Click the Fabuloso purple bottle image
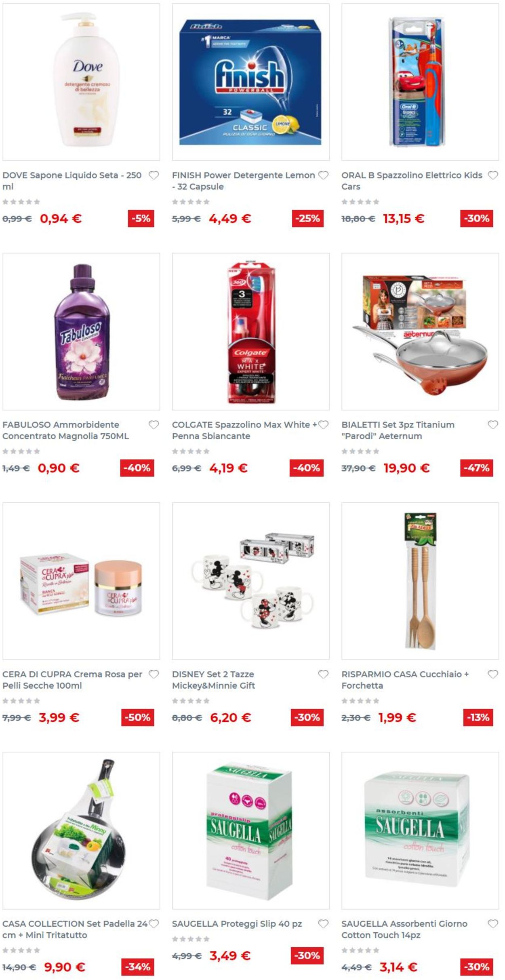Screen dimensions: 505x980 pos(81,331)
